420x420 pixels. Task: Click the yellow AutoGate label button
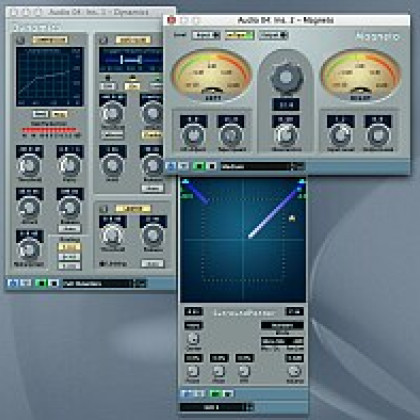click(133, 40)
